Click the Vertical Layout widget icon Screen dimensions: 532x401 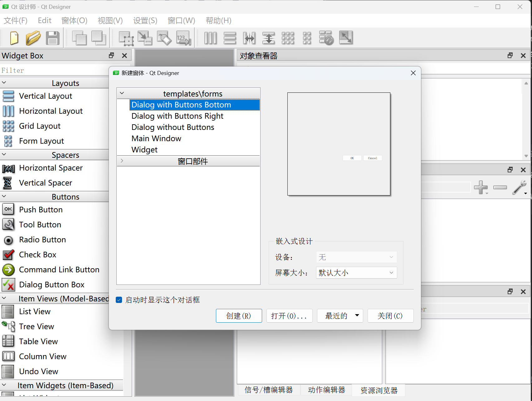click(8, 96)
